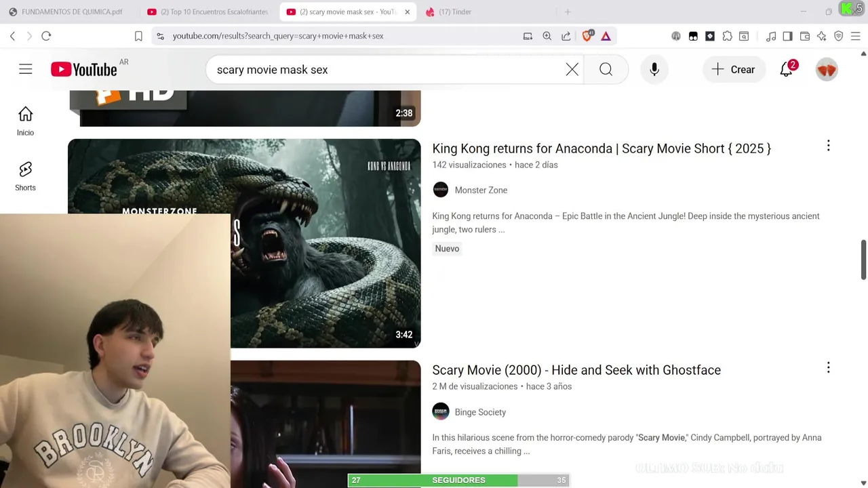This screenshot has height=488, width=868.
Task: Click the "142 visualizaciones" text
Action: click(469, 165)
